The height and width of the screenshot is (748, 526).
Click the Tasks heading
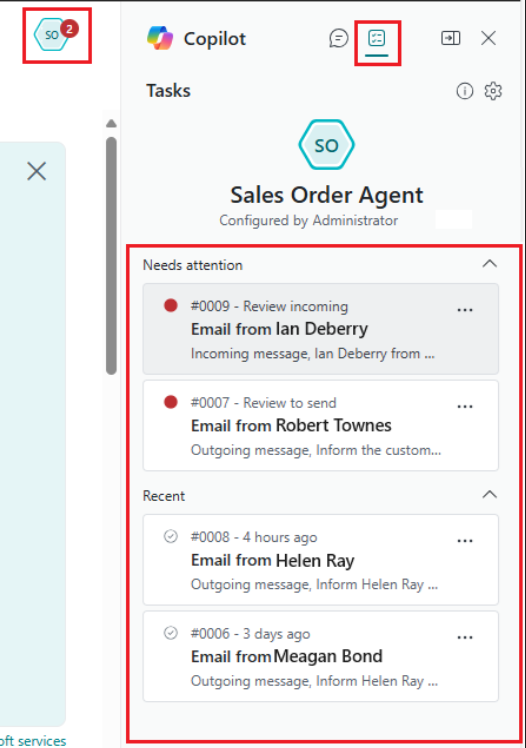point(168,91)
